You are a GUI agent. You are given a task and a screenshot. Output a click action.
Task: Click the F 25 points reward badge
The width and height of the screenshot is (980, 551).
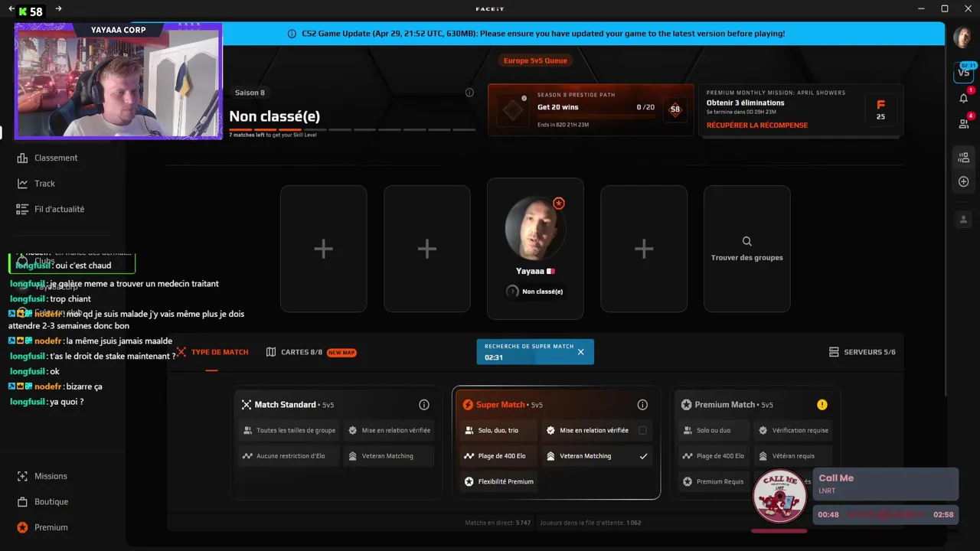880,110
